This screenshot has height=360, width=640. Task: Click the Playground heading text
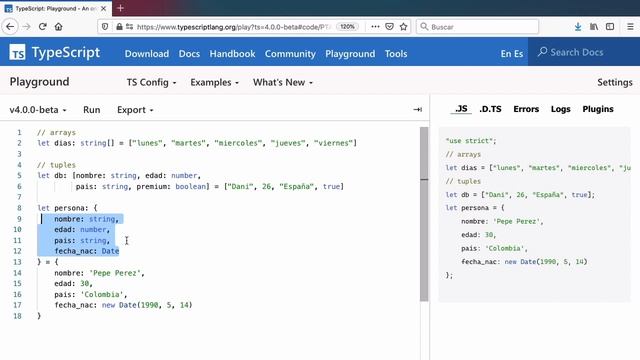(x=39, y=82)
